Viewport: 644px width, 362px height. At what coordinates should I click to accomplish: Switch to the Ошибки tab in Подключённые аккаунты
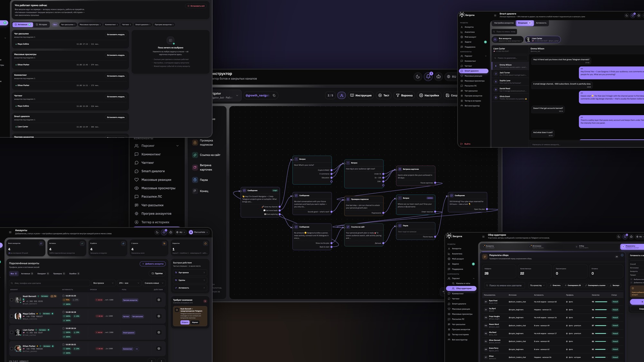coord(74,274)
